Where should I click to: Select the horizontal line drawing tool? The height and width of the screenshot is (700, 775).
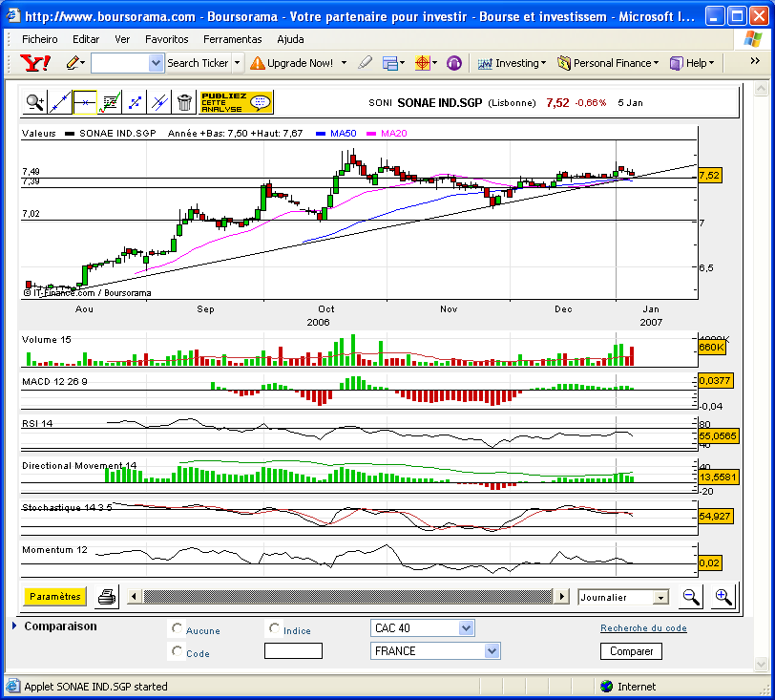[85, 102]
